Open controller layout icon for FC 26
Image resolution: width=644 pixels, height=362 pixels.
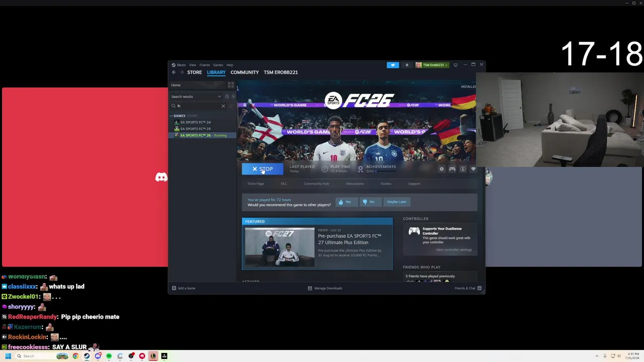coord(452,169)
